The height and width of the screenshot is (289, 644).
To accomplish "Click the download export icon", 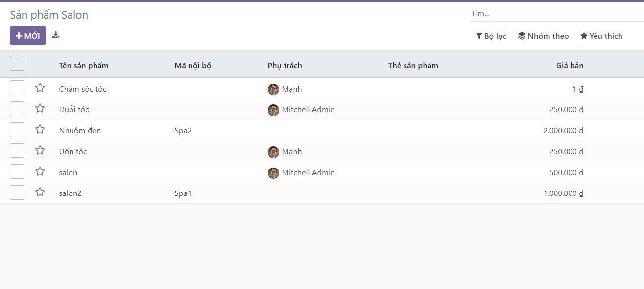I will click(56, 35).
